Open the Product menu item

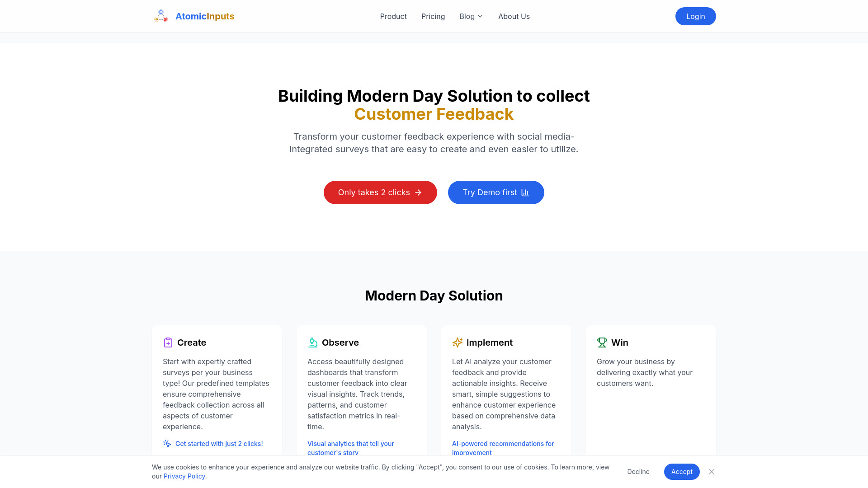tap(393, 16)
